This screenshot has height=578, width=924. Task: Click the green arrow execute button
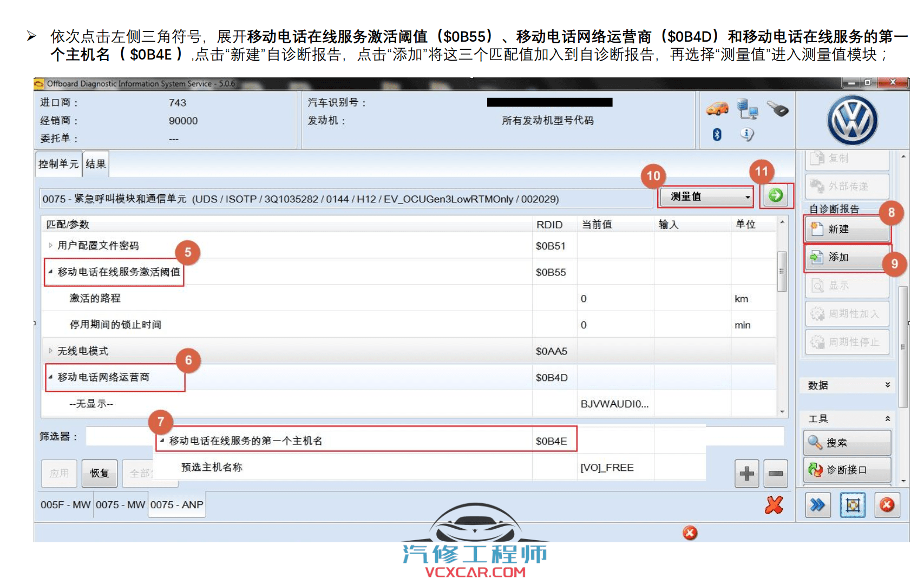776,196
